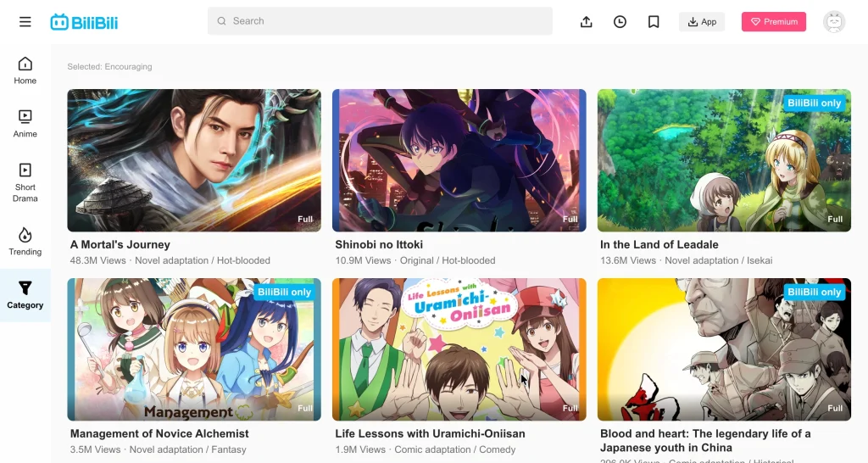868x463 pixels.
Task: Open Life Lessons with Uramichi-Oniisan thumbnail
Action: pyautogui.click(x=459, y=349)
